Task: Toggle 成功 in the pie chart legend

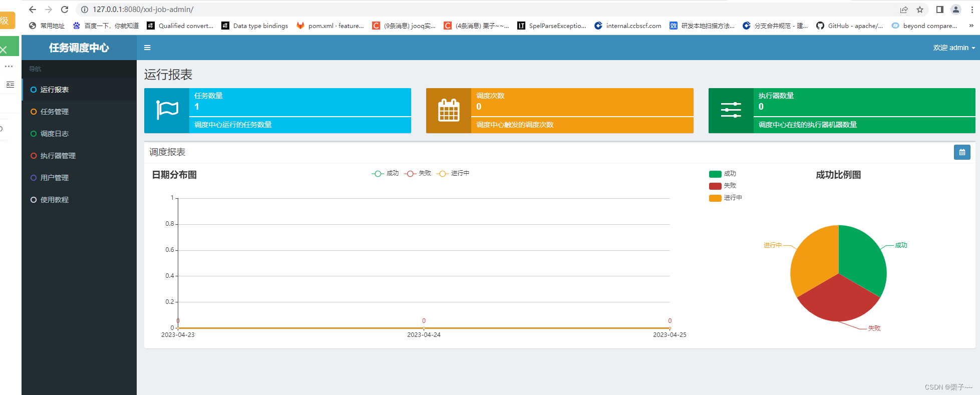Action: point(722,174)
